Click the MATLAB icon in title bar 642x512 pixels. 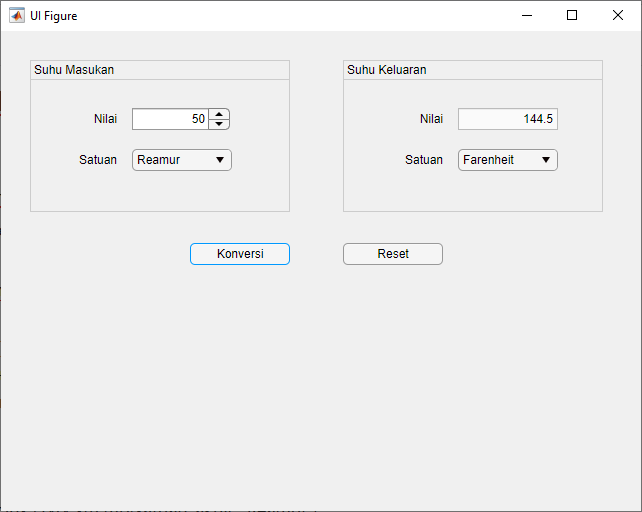pos(17,15)
